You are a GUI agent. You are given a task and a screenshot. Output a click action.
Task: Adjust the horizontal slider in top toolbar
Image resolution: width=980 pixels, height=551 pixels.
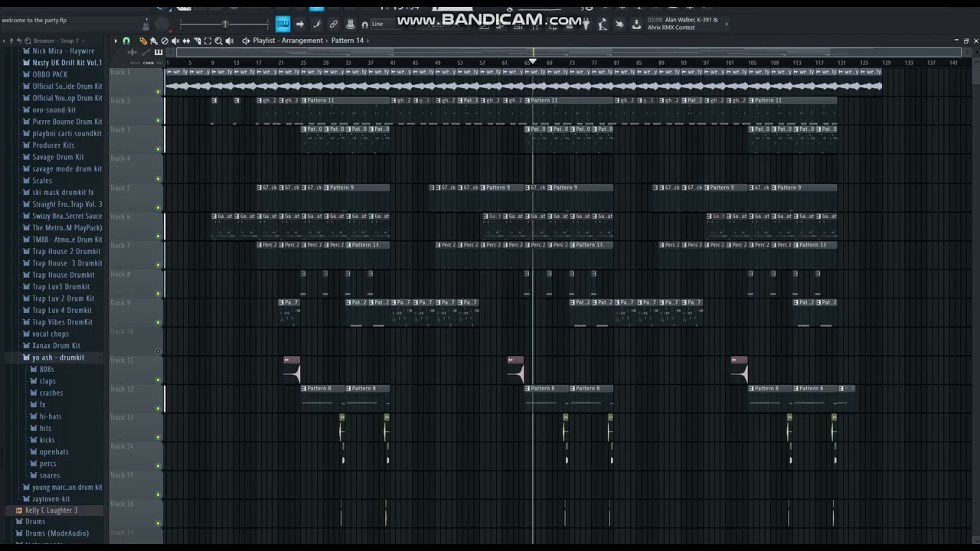coord(225,24)
